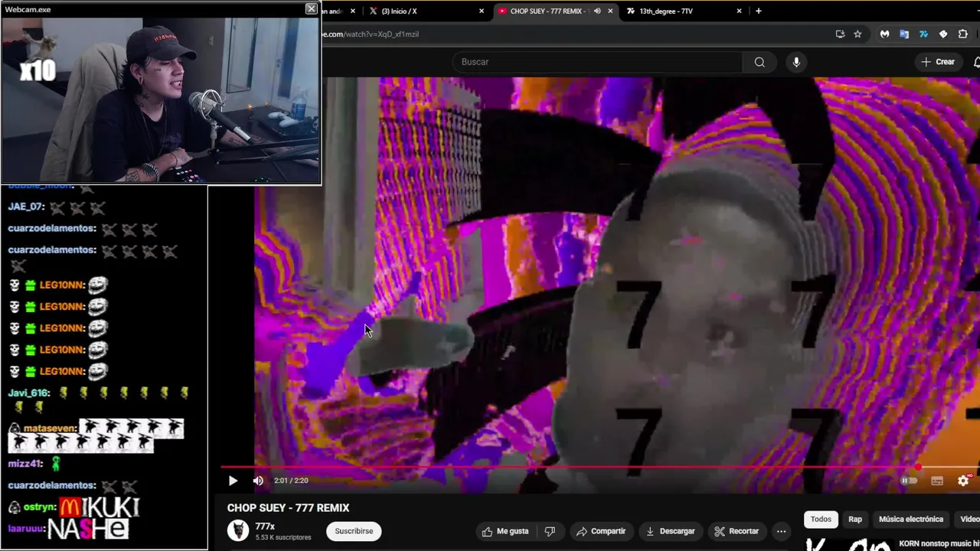Focus the Buscar search field
This screenshot has height=551, width=980.
(597, 62)
